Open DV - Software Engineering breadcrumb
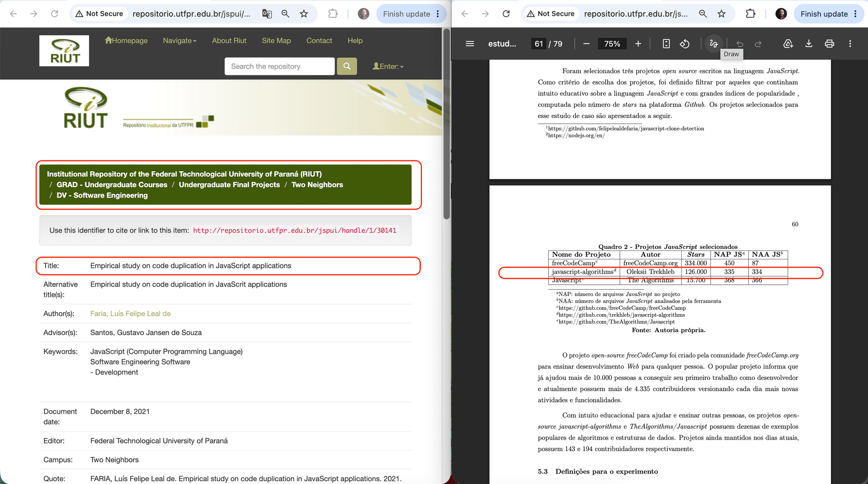The width and height of the screenshot is (868, 484). point(102,195)
